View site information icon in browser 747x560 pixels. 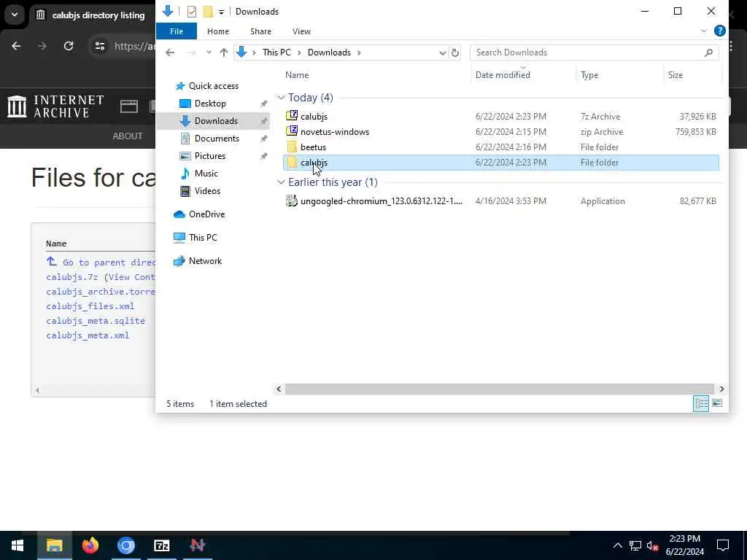coord(100,46)
